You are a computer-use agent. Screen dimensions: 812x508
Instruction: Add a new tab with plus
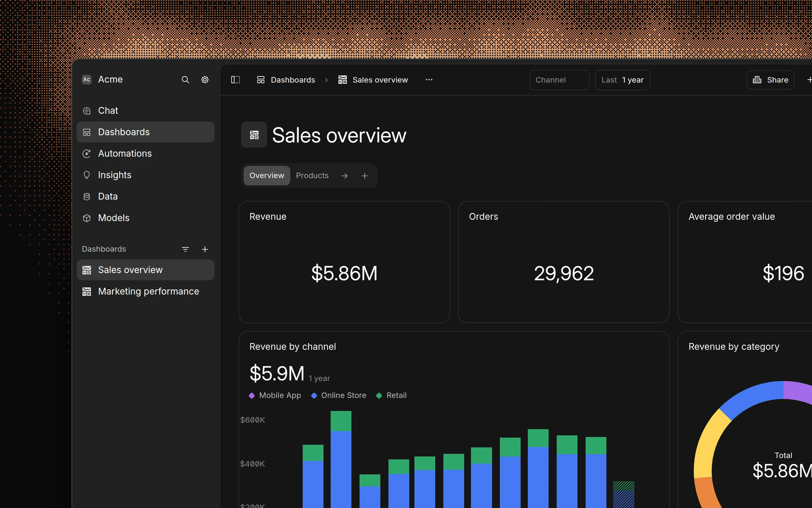point(365,176)
